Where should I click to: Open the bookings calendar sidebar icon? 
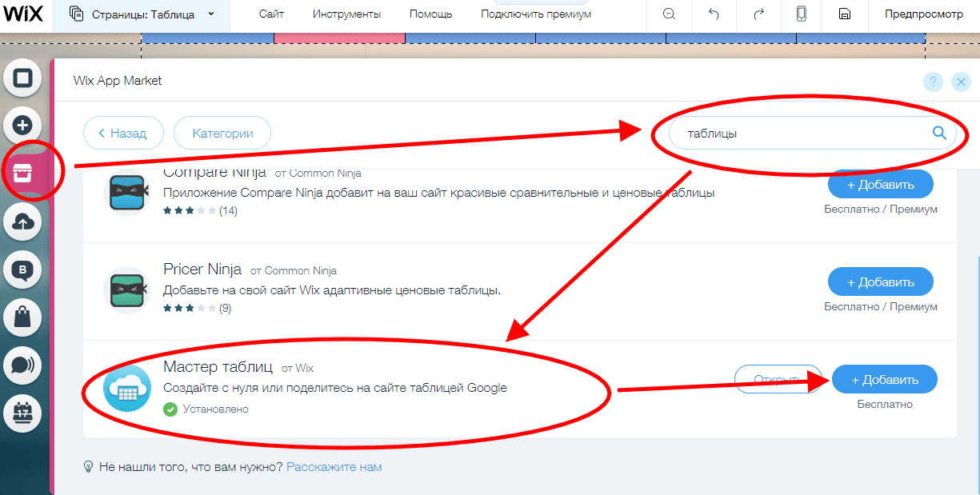coord(23,414)
